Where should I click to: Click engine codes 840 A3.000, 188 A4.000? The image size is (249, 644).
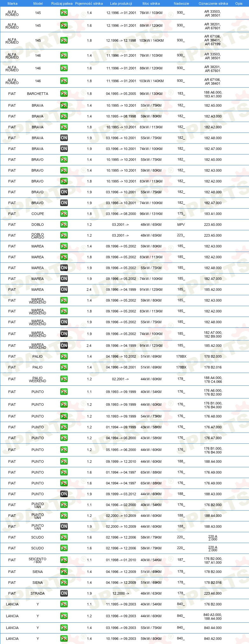point(213,617)
